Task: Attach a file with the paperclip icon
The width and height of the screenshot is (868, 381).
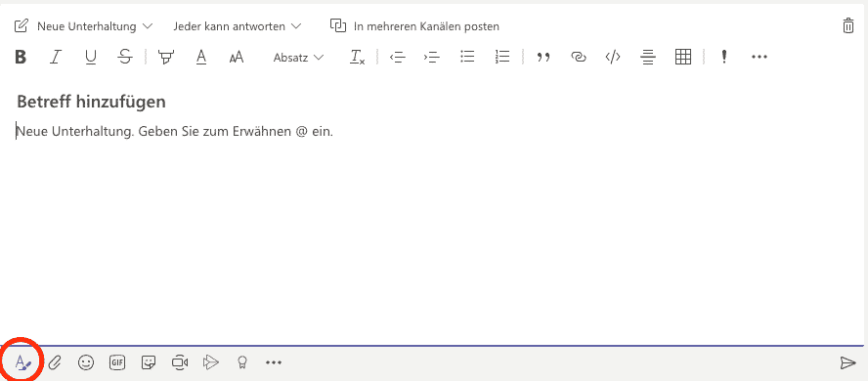Action: coord(55,362)
